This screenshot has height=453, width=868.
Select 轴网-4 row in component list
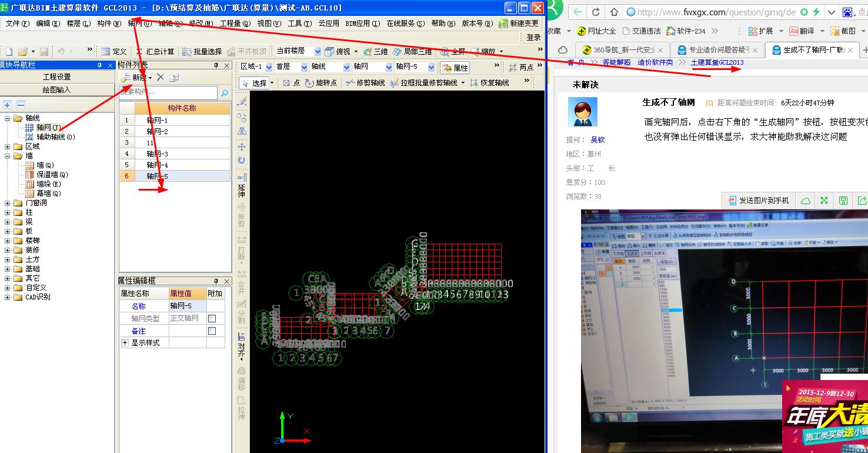coord(175,165)
